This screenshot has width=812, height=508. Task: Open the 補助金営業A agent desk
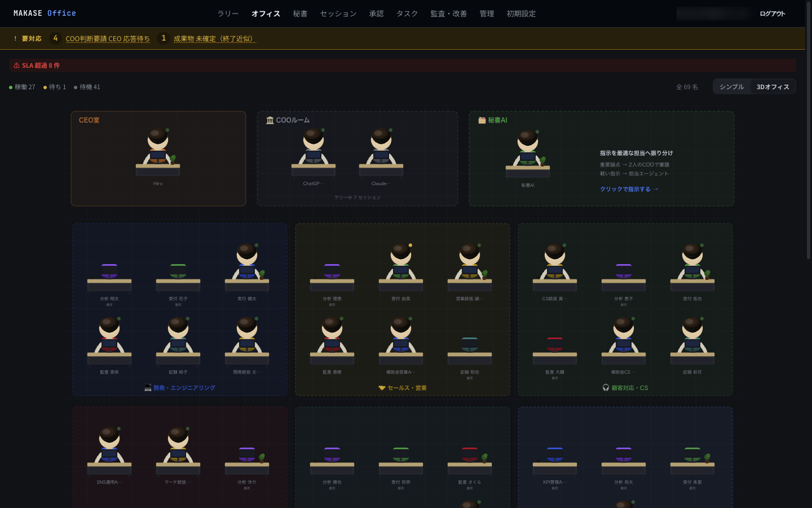(401, 345)
